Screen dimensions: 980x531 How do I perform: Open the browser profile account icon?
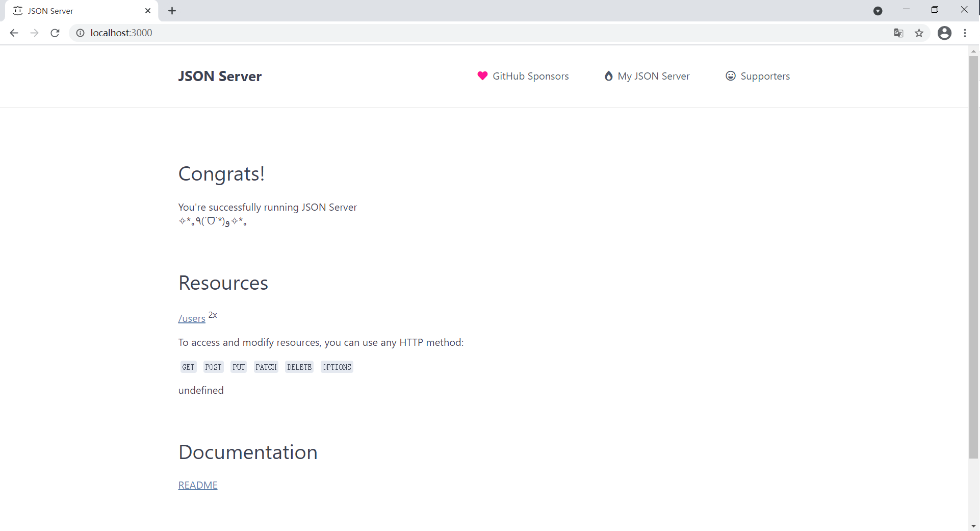click(945, 33)
